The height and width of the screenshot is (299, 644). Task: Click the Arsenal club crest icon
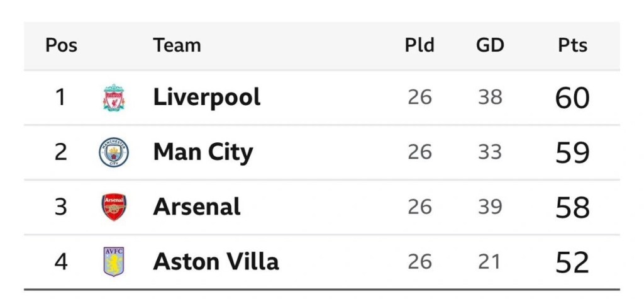point(114,207)
